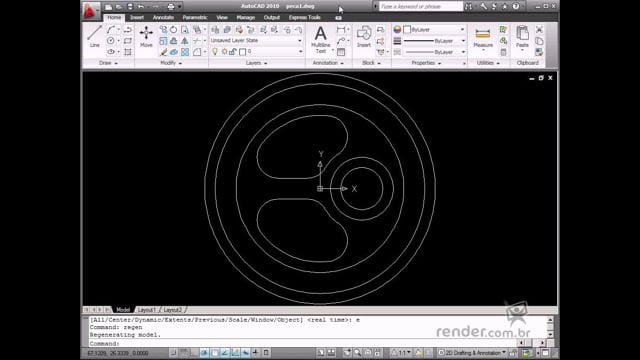Image resolution: width=640 pixels, height=360 pixels.
Task: Click the Insert block button
Action: 364,37
